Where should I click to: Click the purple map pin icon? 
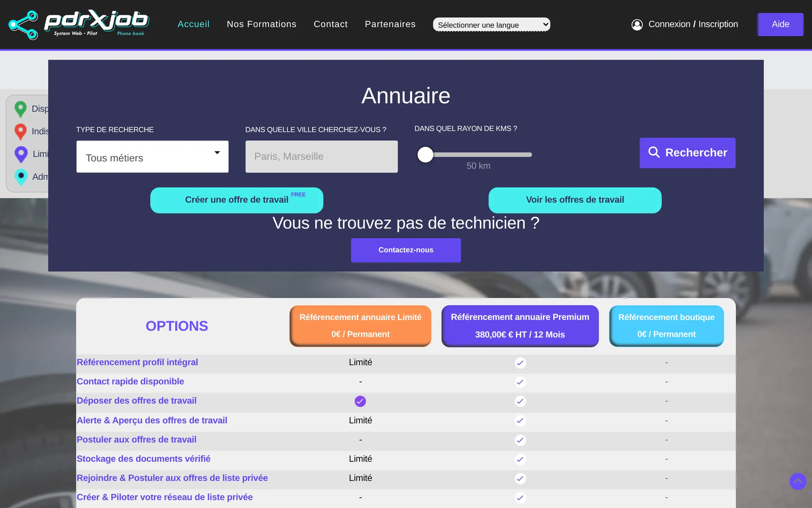point(21,154)
